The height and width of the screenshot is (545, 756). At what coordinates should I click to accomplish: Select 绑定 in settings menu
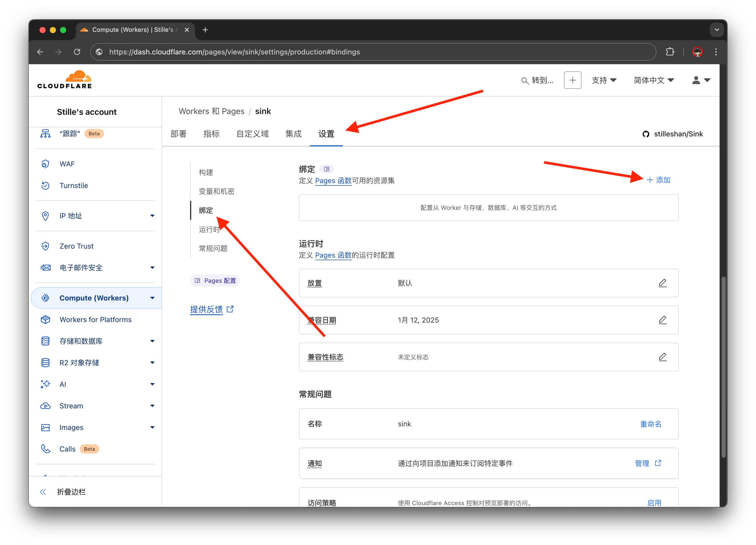[206, 210]
